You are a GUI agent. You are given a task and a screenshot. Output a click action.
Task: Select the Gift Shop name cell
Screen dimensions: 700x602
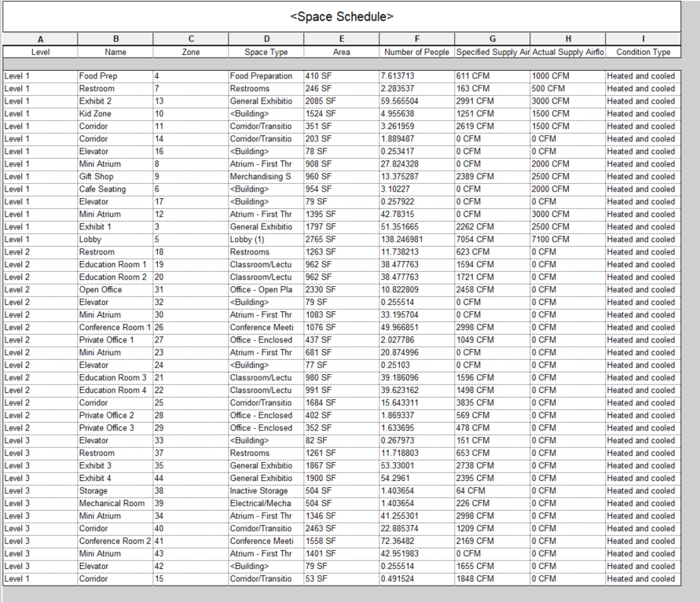point(115,176)
